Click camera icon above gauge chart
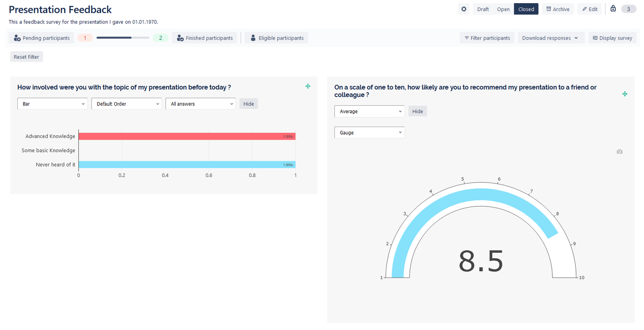644x330 pixels. pos(620,152)
